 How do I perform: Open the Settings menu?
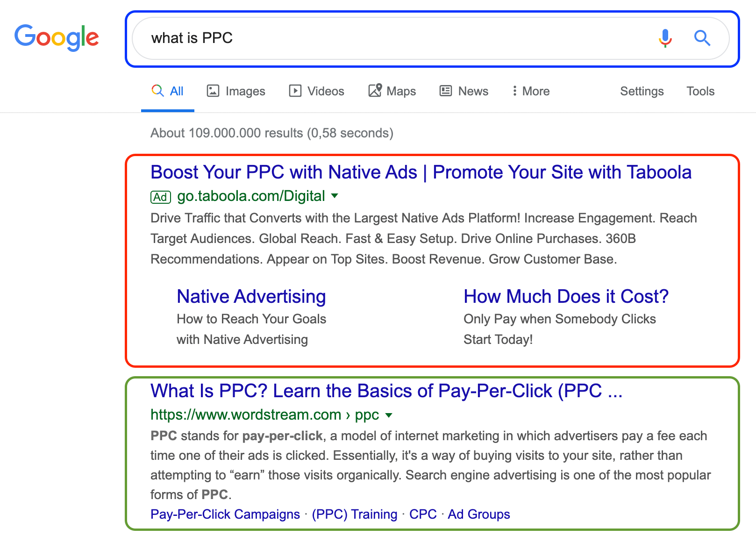point(642,91)
